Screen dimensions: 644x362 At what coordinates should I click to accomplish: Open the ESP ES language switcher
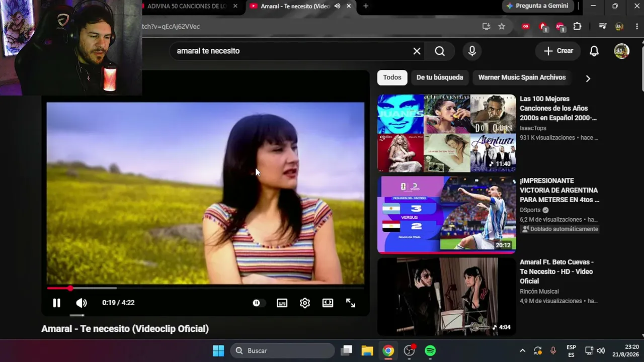click(571, 350)
